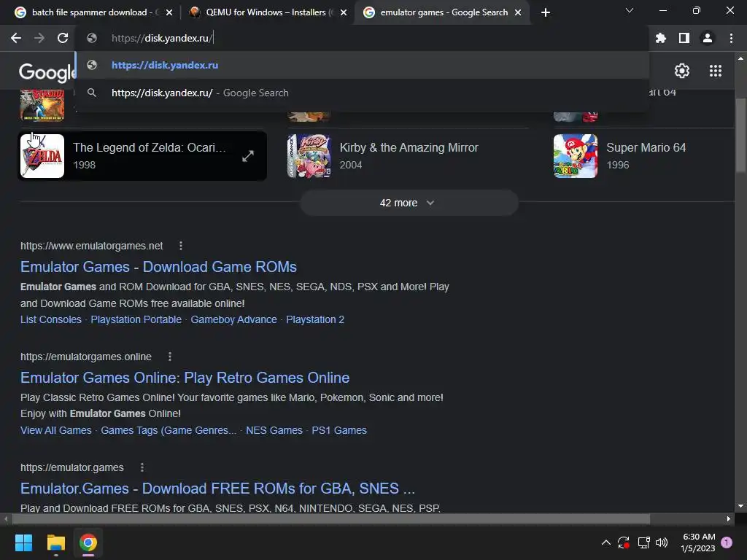The image size is (747, 560).
Task: Expand the Zelda card arrow icon
Action: (x=248, y=156)
